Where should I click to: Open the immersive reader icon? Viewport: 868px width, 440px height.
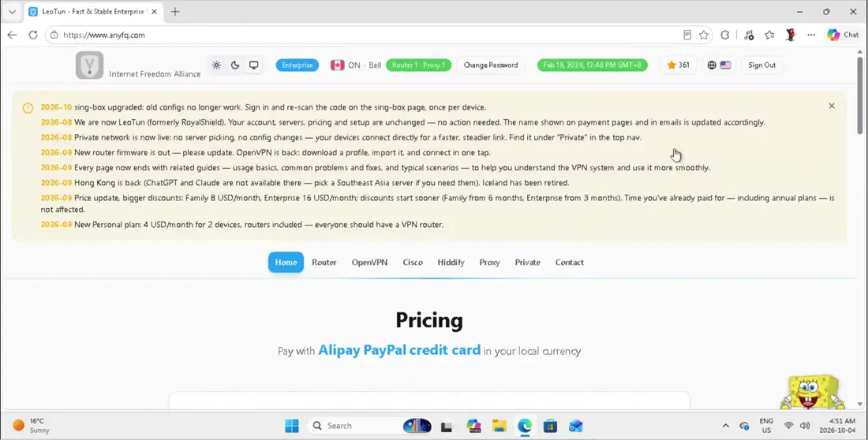point(687,35)
